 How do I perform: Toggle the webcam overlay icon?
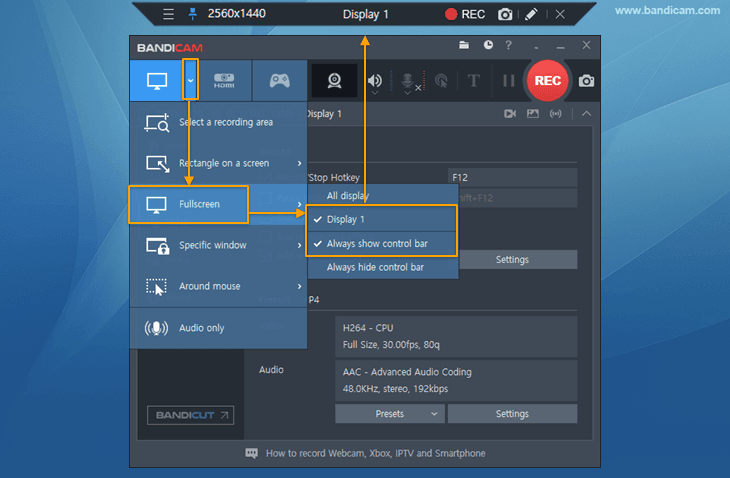pyautogui.click(x=334, y=81)
